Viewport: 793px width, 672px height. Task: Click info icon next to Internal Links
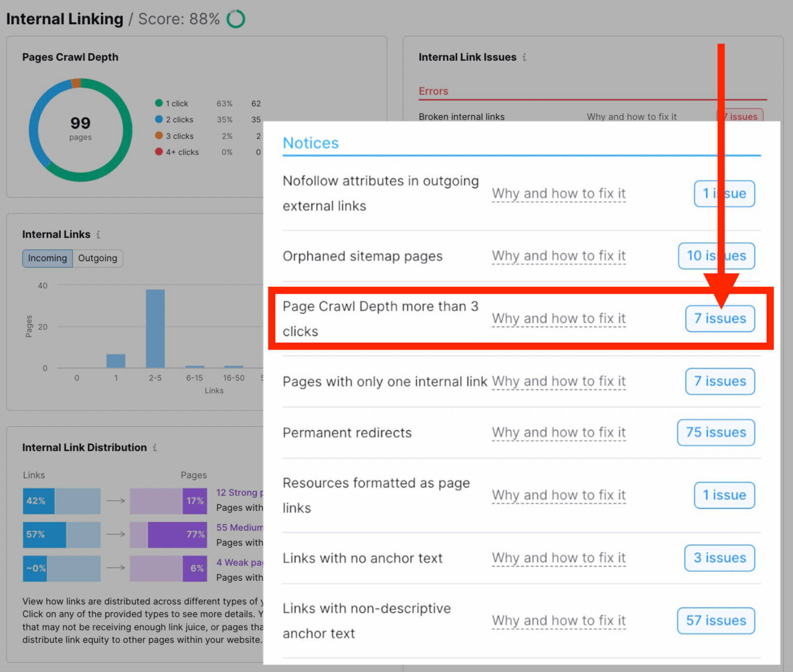(x=98, y=235)
